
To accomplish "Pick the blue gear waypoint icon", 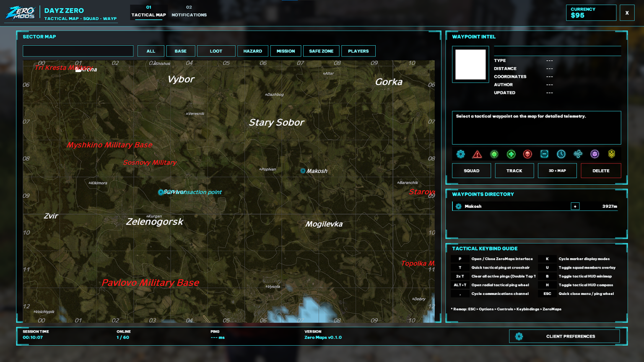I will point(460,154).
